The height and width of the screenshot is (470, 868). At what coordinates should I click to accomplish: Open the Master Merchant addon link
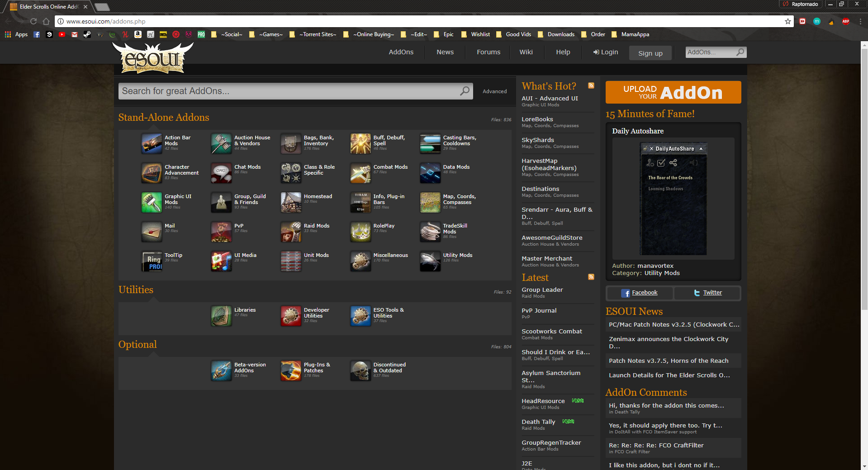547,258
